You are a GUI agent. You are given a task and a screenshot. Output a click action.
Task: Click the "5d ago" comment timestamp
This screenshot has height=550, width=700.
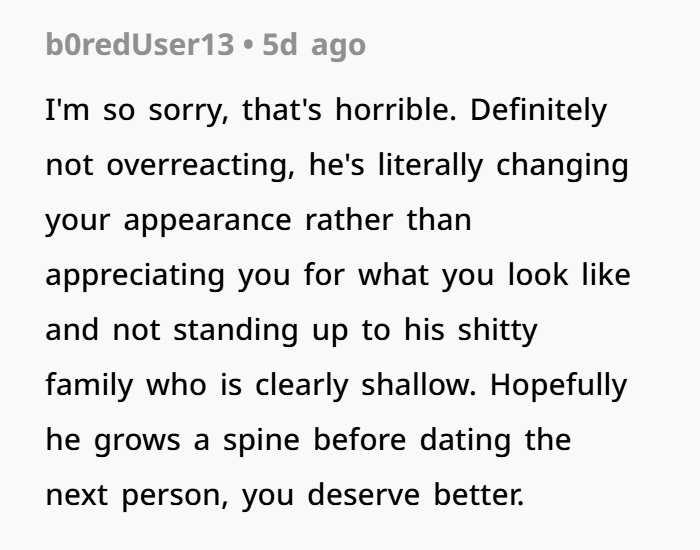click(x=314, y=45)
